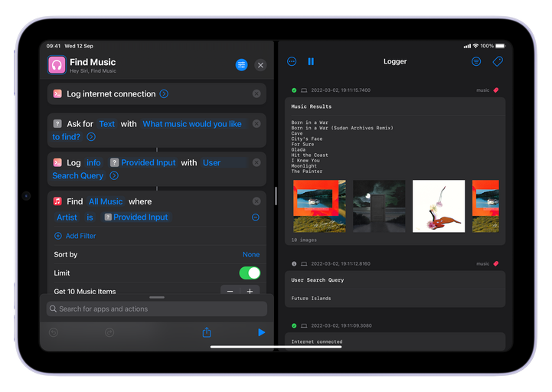Tap the green status icon on Music Results entry
552x392 pixels.
pyautogui.click(x=294, y=90)
